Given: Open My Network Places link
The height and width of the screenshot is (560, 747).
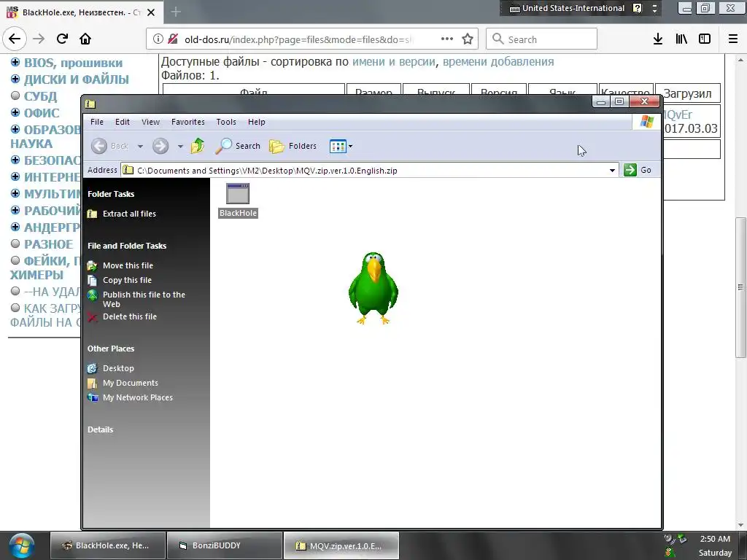Looking at the screenshot, I should pyautogui.click(x=130, y=397).
